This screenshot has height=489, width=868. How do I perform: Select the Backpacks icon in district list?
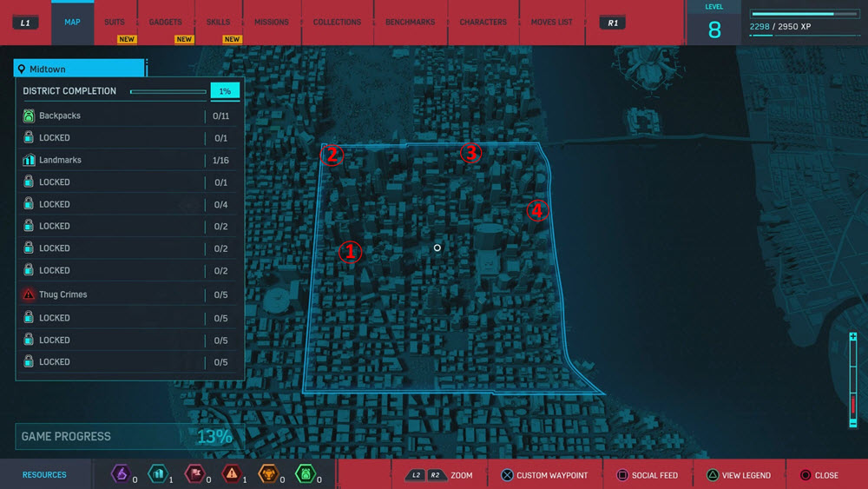(29, 116)
